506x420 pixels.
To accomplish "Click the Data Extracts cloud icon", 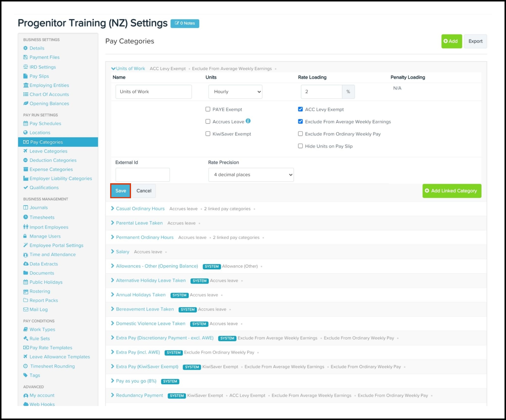I will tap(26, 264).
